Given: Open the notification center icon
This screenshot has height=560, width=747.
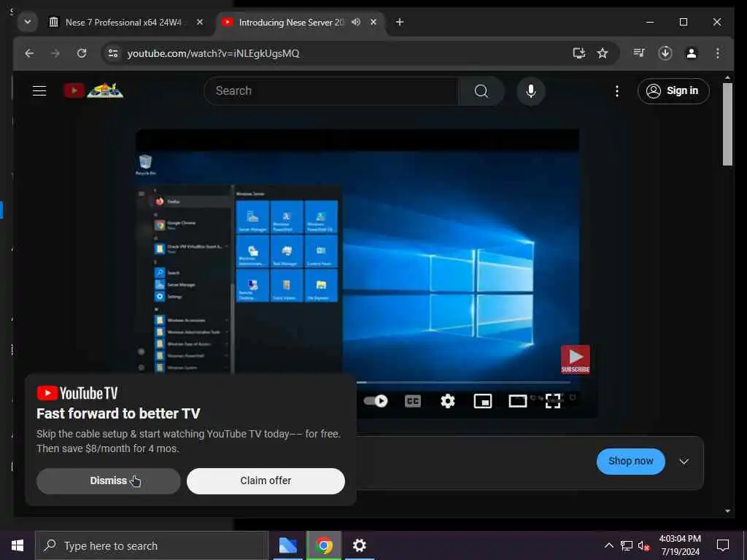Looking at the screenshot, I should pos(723,545).
